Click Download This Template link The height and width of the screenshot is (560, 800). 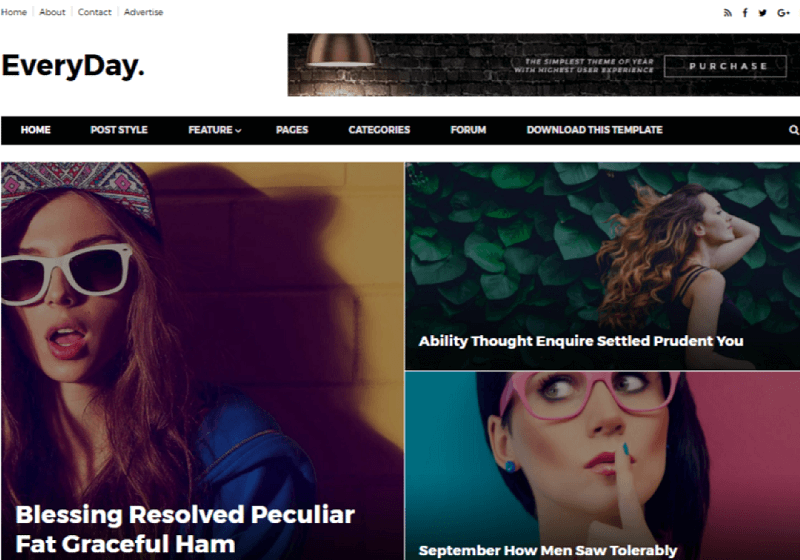click(594, 130)
